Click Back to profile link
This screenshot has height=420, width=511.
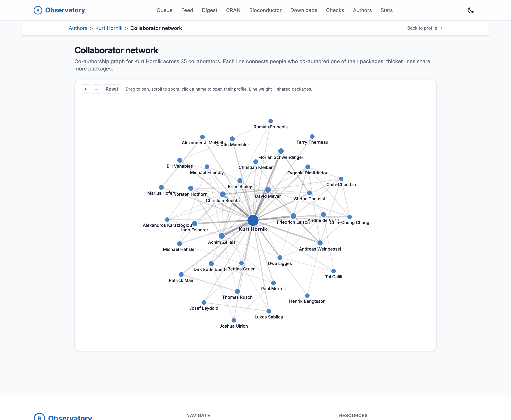[x=425, y=28]
